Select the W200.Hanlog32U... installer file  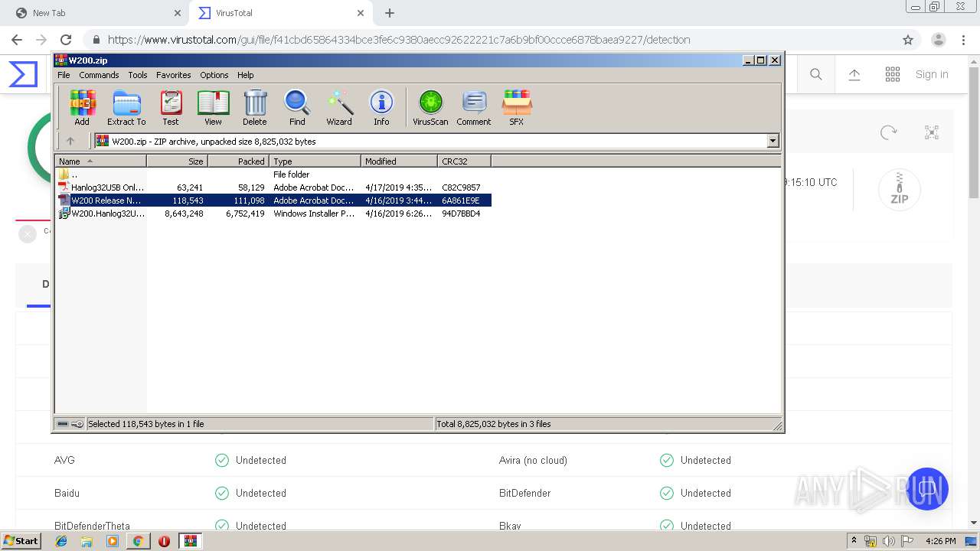click(273, 214)
